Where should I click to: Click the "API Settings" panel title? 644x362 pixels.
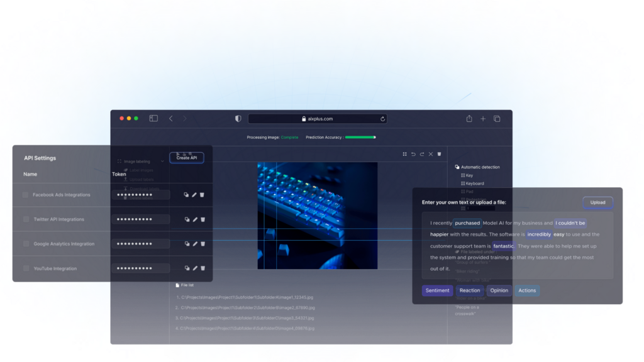pos(40,158)
